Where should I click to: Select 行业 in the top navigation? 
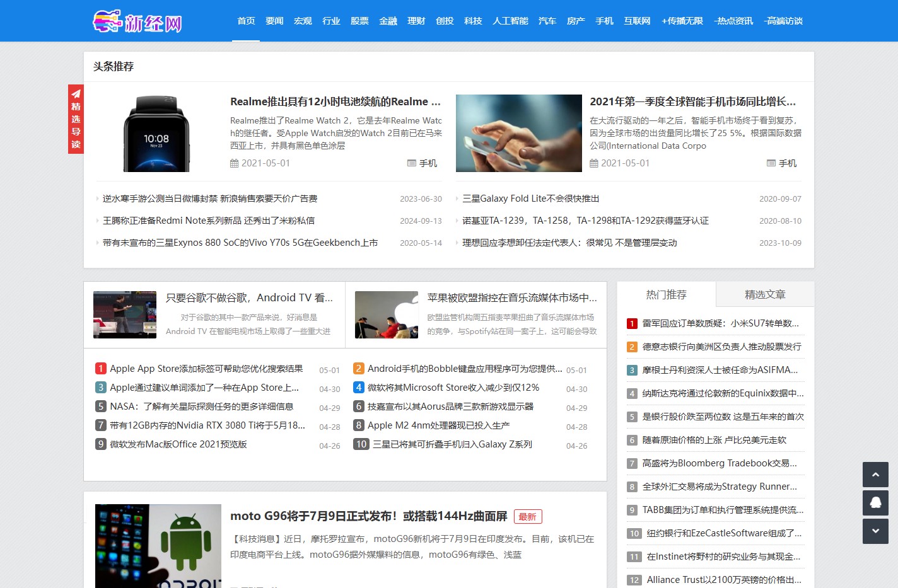[x=331, y=21]
